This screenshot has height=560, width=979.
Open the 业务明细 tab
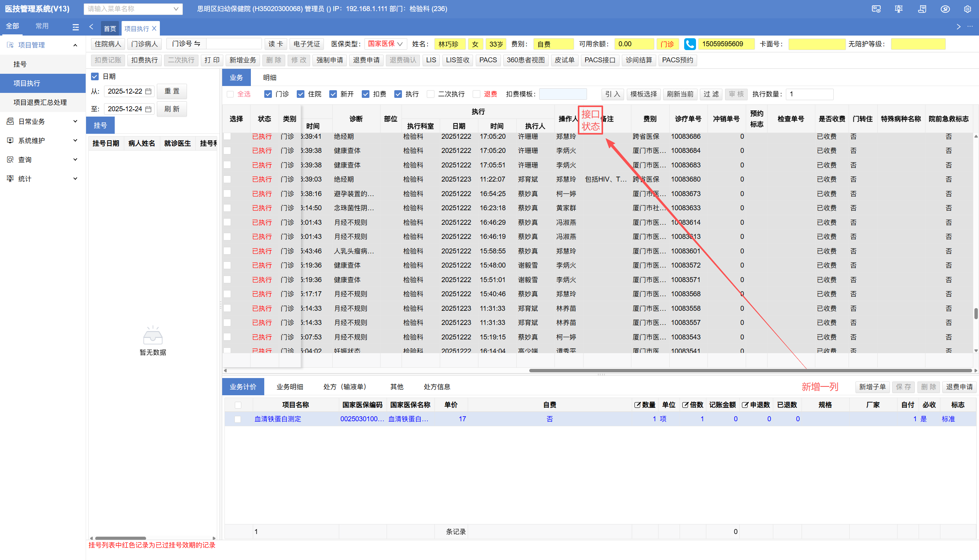289,387
